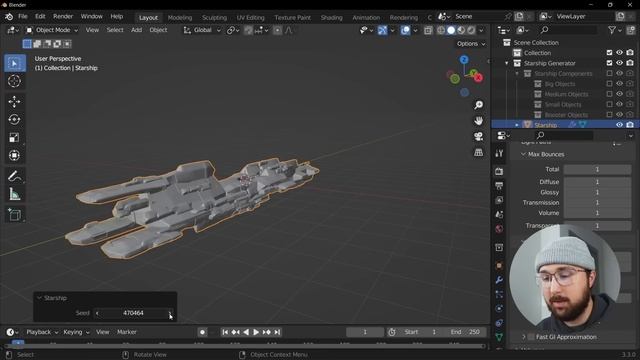This screenshot has width=640, height=360.
Task: Switch to rendered viewport shading
Action: [471, 30]
